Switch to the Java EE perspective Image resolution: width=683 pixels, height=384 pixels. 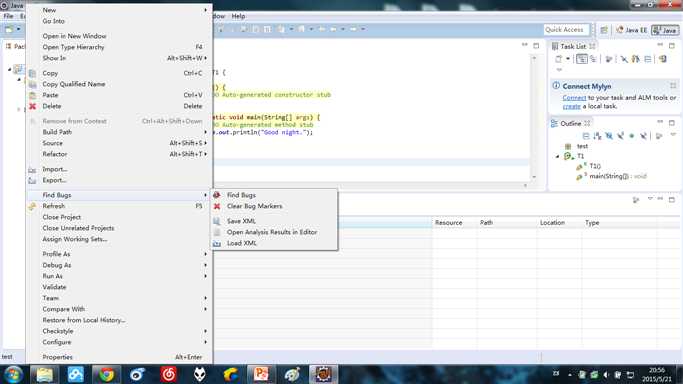631,30
